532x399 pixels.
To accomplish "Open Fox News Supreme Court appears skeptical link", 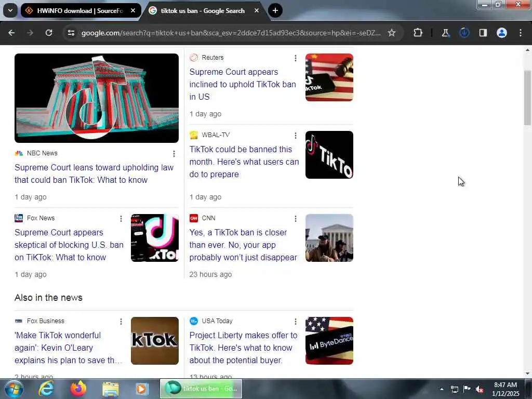I will pos(69,245).
